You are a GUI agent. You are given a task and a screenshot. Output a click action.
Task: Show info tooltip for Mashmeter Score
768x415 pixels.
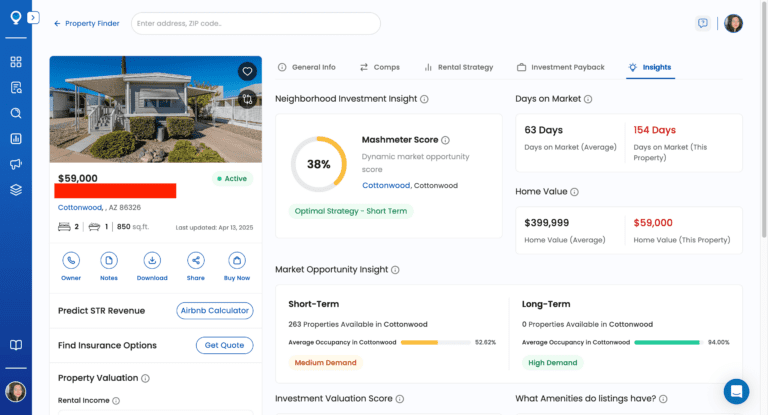point(445,140)
